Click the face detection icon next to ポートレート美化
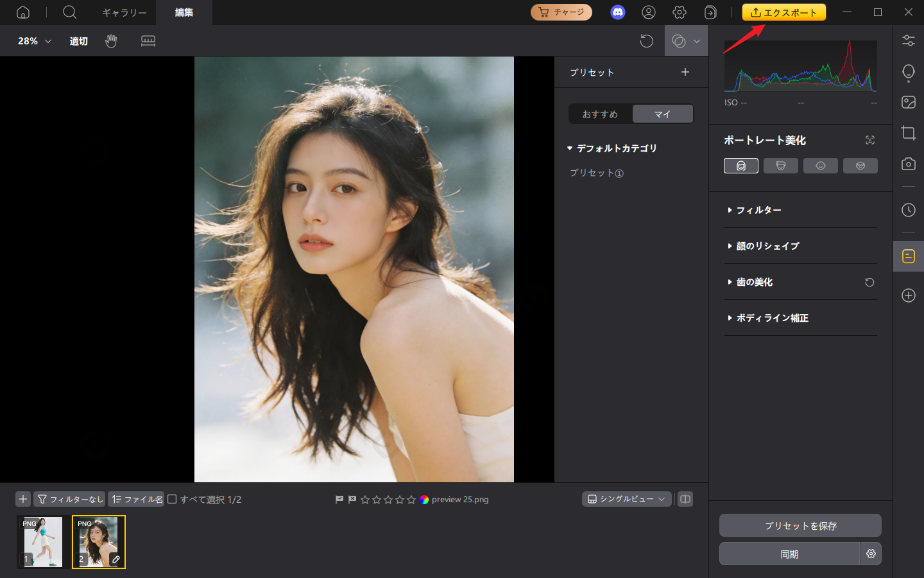Image resolution: width=924 pixels, height=578 pixels. 870,140
